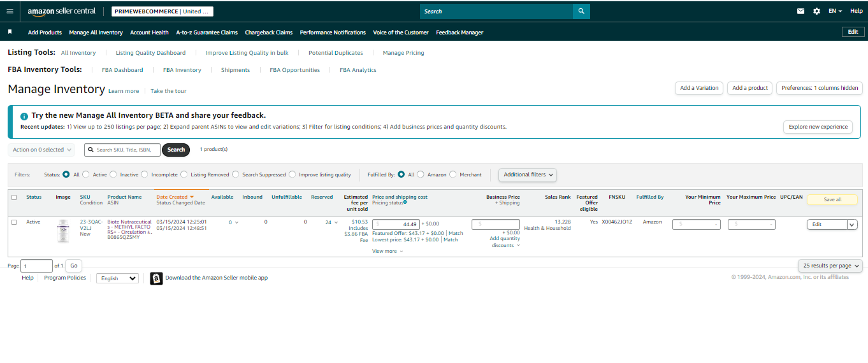
Task: Select the Incomplete status radio button
Action: click(145, 174)
